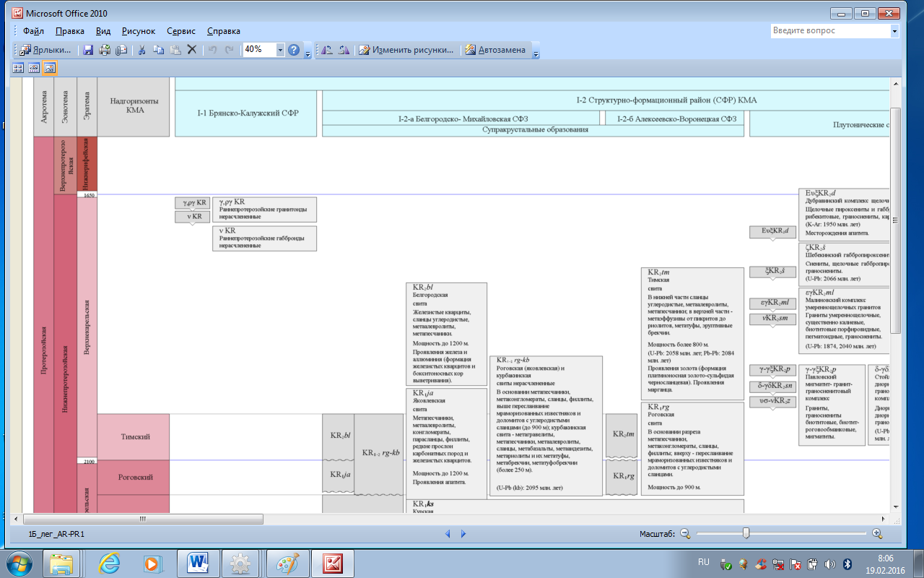Click the Windows Start button

(19, 562)
